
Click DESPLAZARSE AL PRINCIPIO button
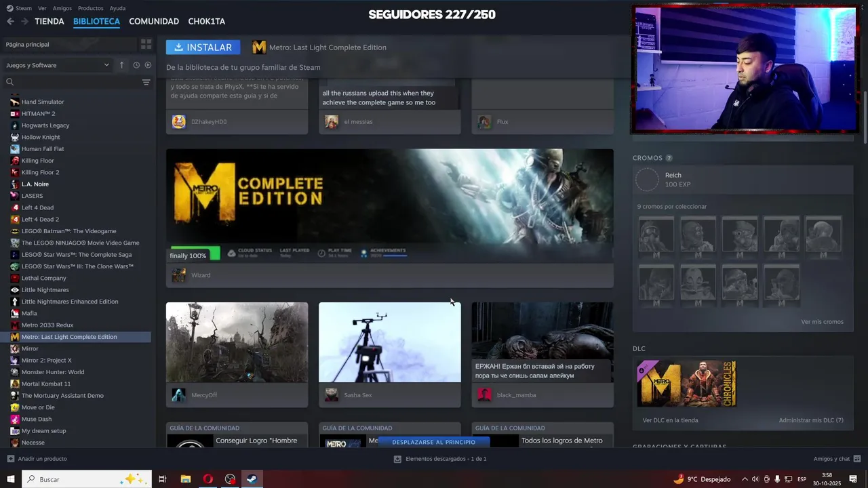click(x=433, y=442)
